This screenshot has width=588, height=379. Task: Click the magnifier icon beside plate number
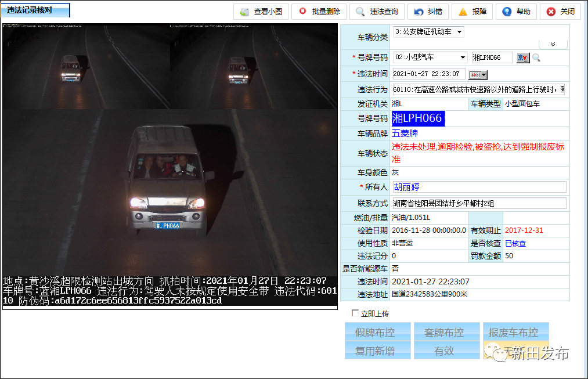point(536,57)
